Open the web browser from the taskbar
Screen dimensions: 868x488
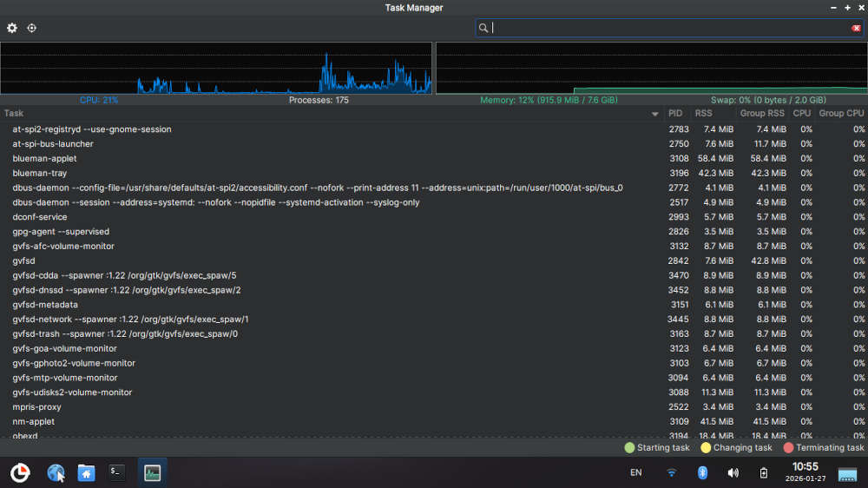[x=56, y=472]
